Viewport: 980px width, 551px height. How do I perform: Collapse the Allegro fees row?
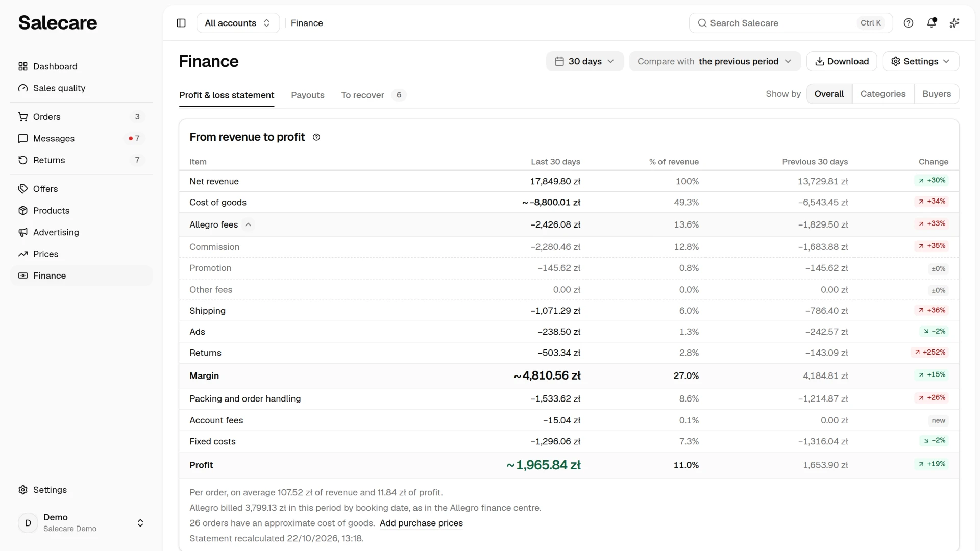coord(248,224)
